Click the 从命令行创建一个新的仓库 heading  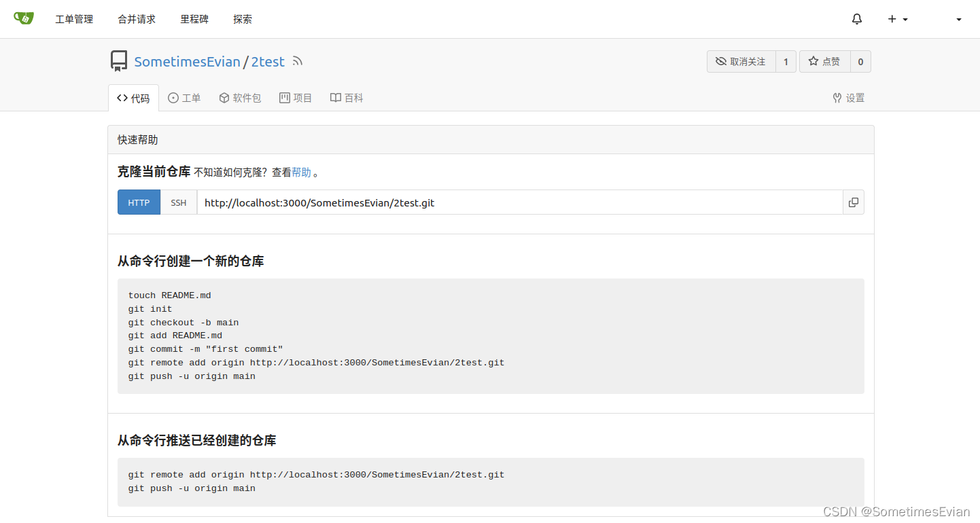pos(191,261)
